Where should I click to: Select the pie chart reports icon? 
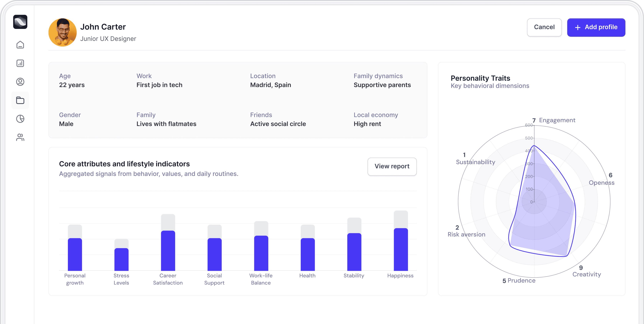pyautogui.click(x=20, y=119)
